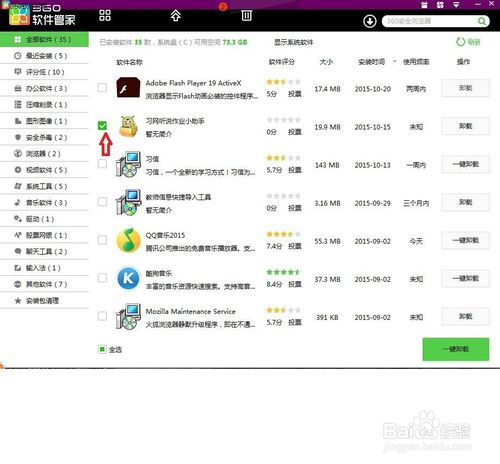The height and width of the screenshot is (464, 500).
Task: Toggle 显示系统软件 option
Action: 293,42
